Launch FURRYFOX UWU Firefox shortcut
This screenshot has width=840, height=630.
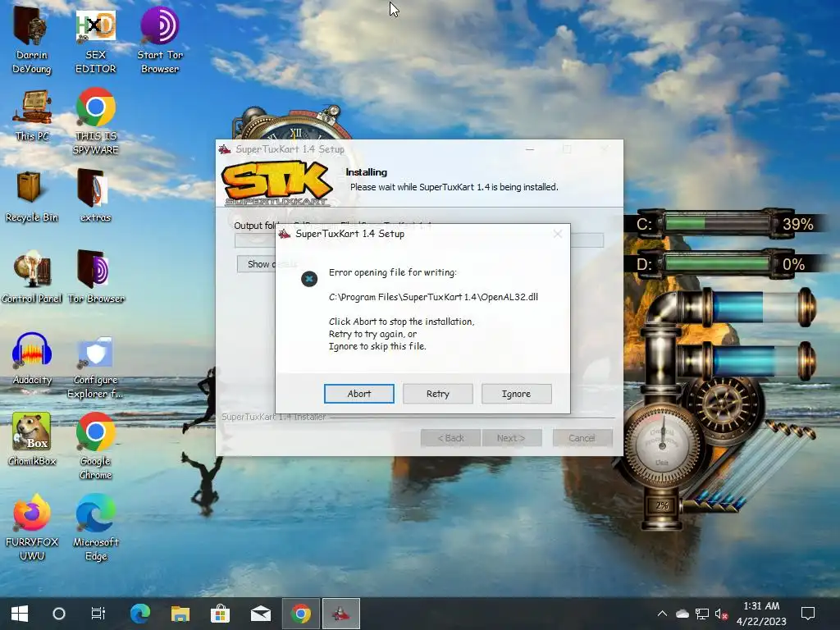click(x=32, y=527)
